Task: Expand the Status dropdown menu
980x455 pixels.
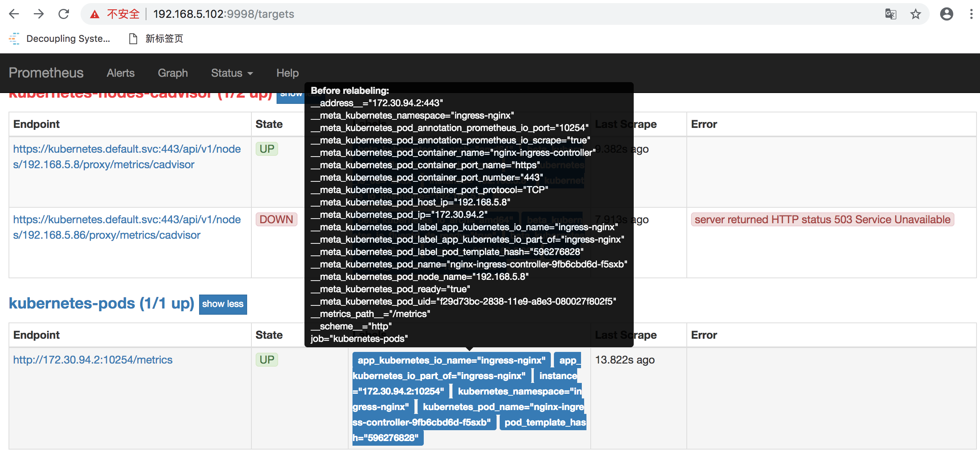Action: coord(232,73)
